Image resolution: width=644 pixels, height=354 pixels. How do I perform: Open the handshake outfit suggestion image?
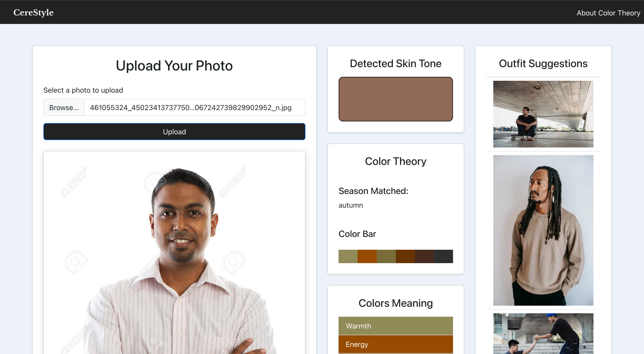(543, 334)
